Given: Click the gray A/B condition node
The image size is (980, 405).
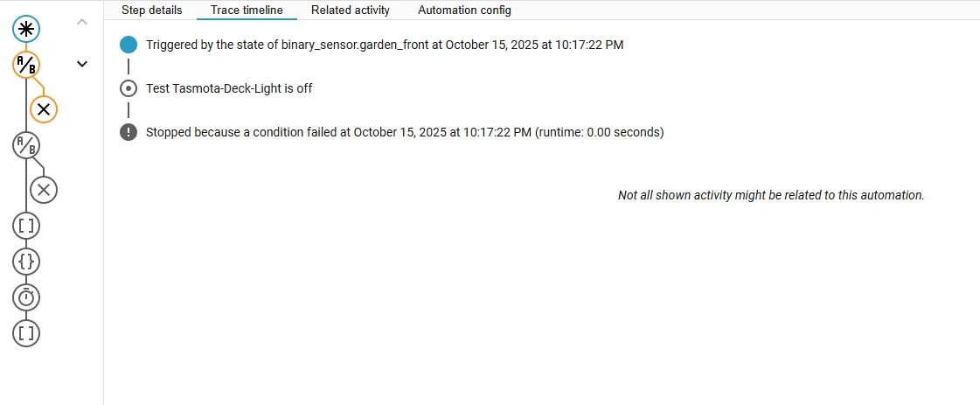Looking at the screenshot, I should point(26,145).
